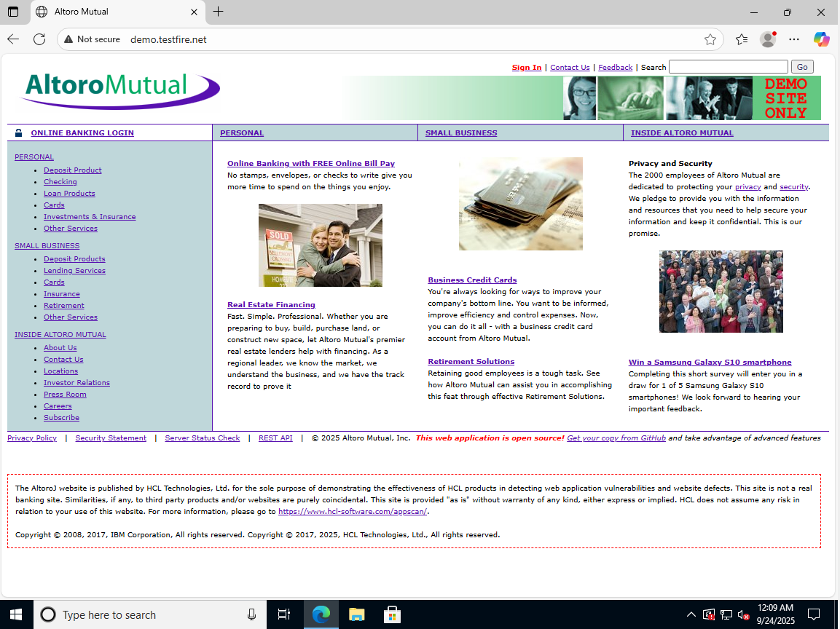Click the Go search button
Viewport: 840px width, 629px height.
point(802,67)
